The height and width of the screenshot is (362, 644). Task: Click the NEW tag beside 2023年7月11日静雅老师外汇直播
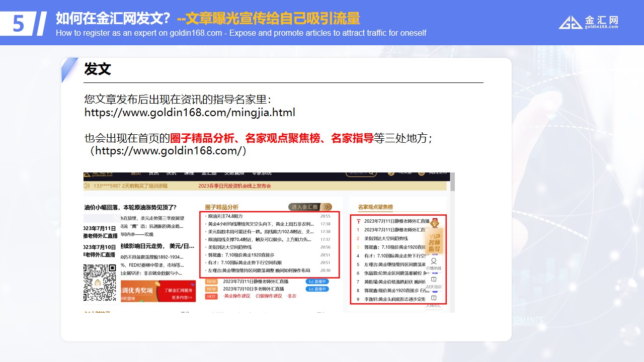point(211,282)
